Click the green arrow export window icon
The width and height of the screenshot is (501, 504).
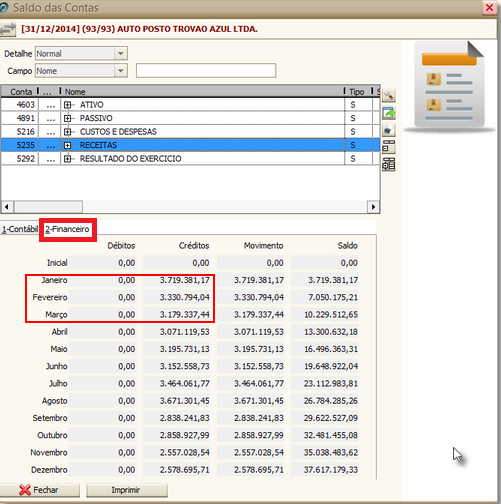coord(389,113)
